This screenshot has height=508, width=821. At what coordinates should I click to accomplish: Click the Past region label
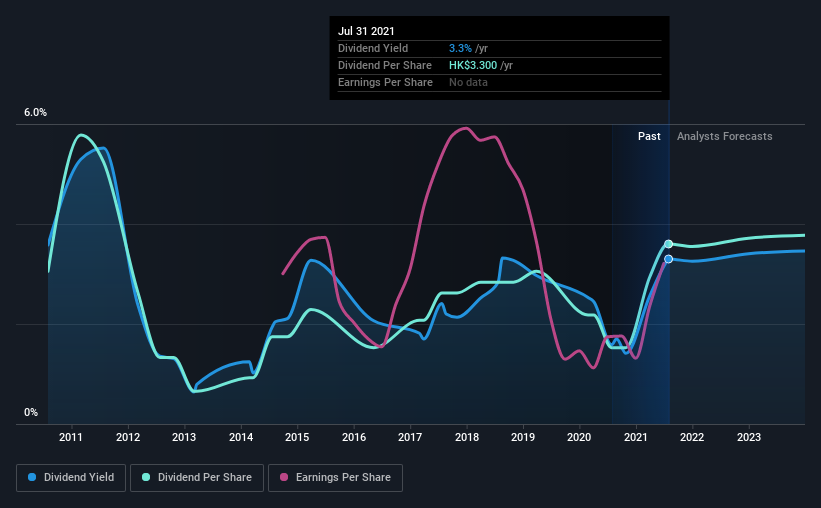[649, 136]
